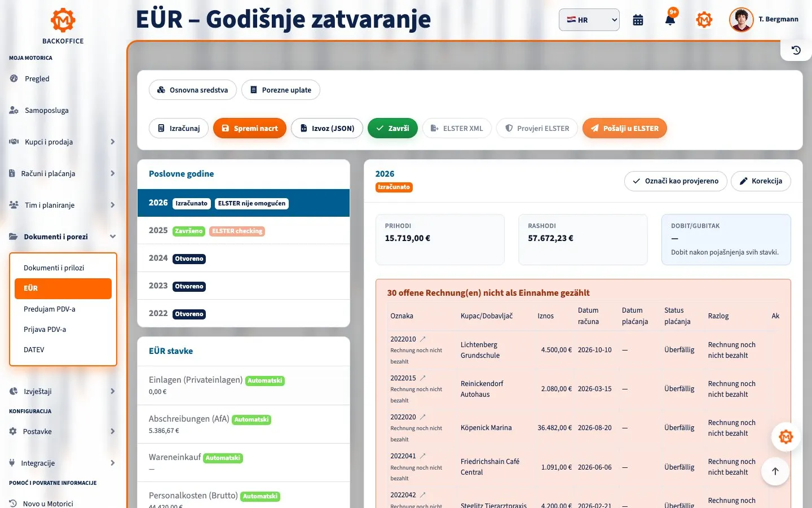Open Prijava PDV-a submenu item
The height and width of the screenshot is (508, 812).
pos(63,329)
